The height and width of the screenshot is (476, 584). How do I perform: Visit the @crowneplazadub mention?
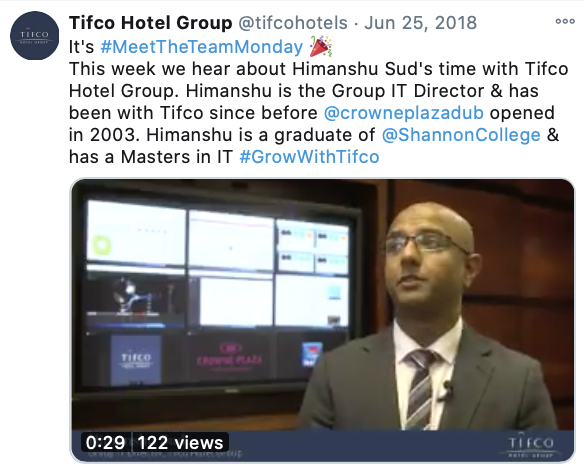coord(404,113)
